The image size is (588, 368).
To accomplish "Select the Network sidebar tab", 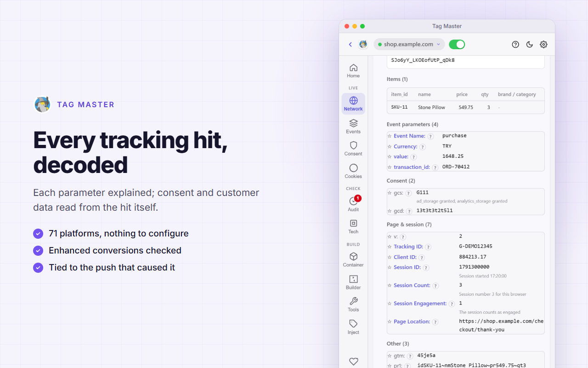I will [353, 103].
